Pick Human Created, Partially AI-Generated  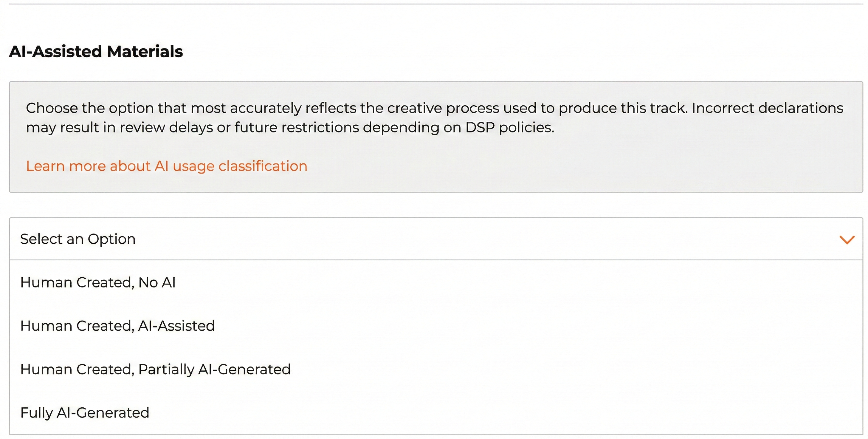[x=155, y=369]
